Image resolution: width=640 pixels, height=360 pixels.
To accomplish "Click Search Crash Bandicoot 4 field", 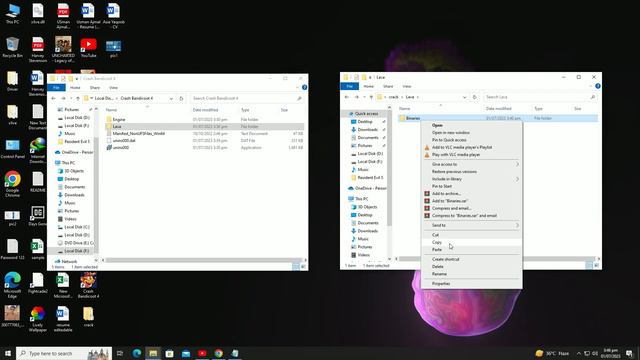I will [x=247, y=98].
